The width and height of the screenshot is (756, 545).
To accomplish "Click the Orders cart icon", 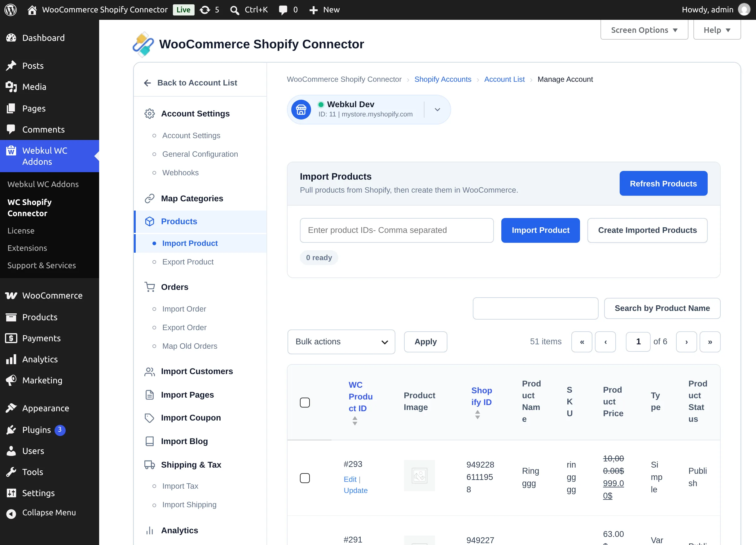I will (149, 287).
